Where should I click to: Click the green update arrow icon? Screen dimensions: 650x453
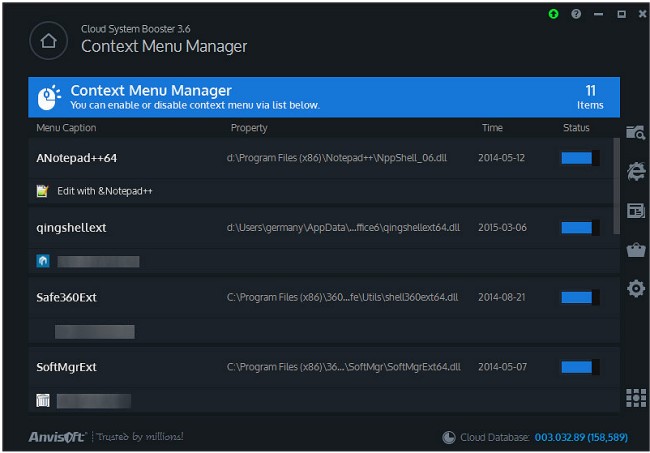[x=553, y=14]
